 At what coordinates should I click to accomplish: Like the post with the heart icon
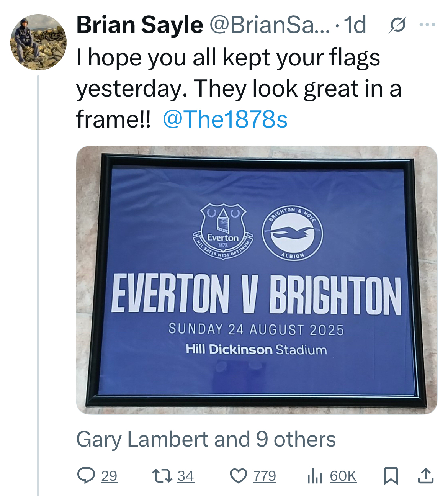coord(238,476)
